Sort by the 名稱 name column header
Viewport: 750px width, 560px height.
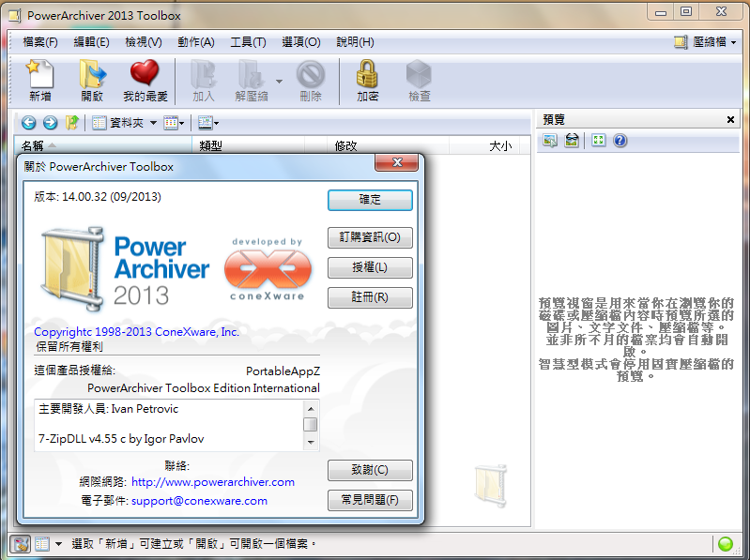104,145
